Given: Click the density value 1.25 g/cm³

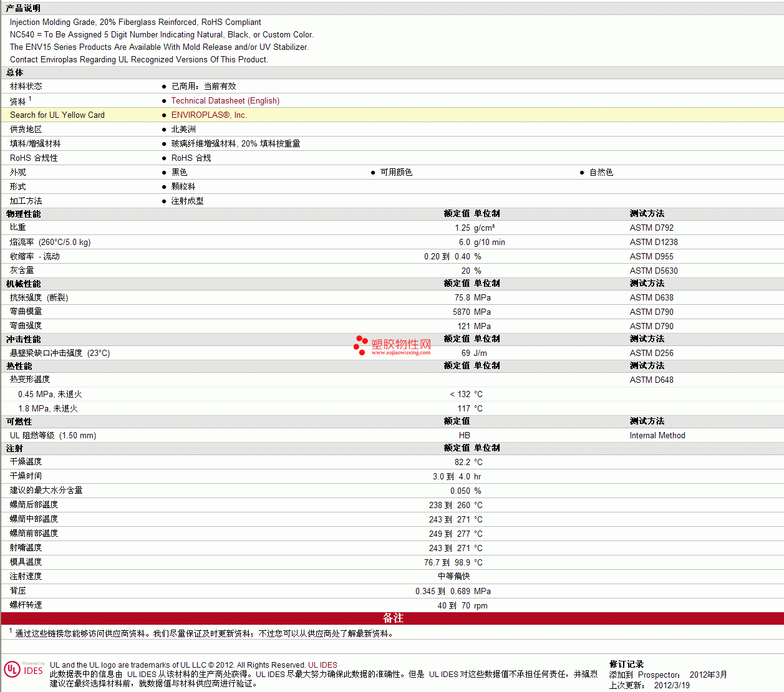Looking at the screenshot, I should [475, 228].
